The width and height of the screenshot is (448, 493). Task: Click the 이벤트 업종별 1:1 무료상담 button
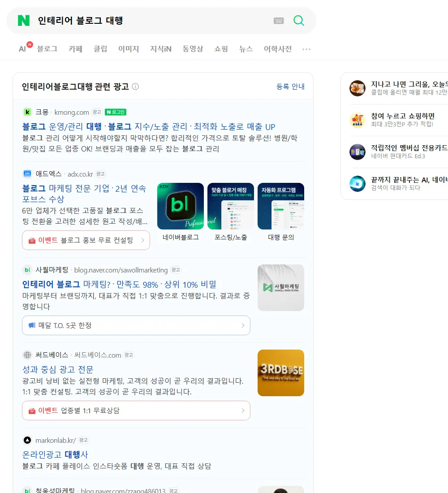point(136,411)
